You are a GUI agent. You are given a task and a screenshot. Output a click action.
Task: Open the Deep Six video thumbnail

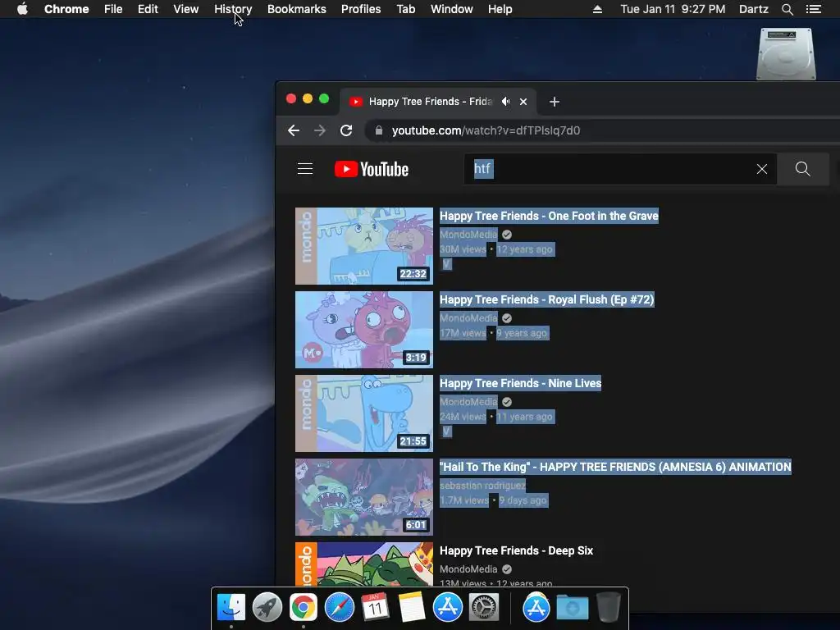pyautogui.click(x=364, y=564)
